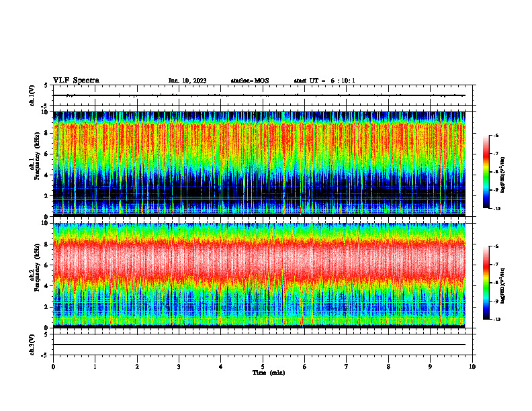The width and height of the screenshot is (532, 411).
Task: Select the ch.1 "Frequency (kHz)" axis label
Action: (37, 156)
